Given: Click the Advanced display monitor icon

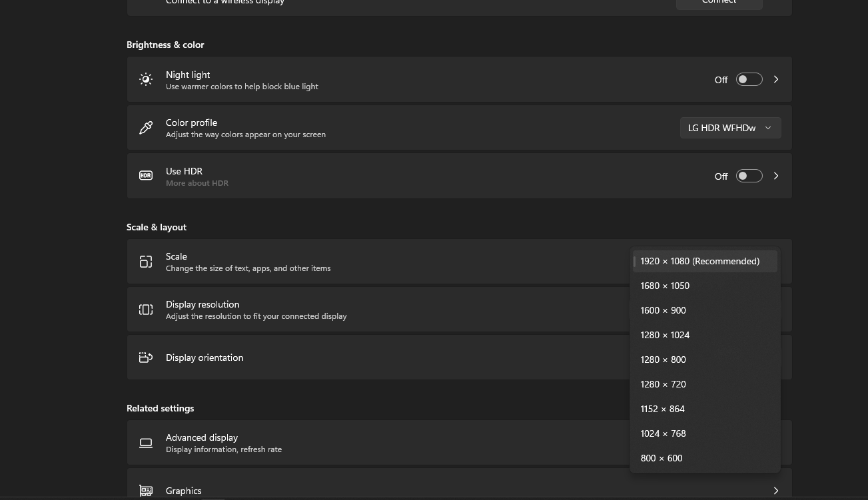Looking at the screenshot, I should click(x=146, y=443).
